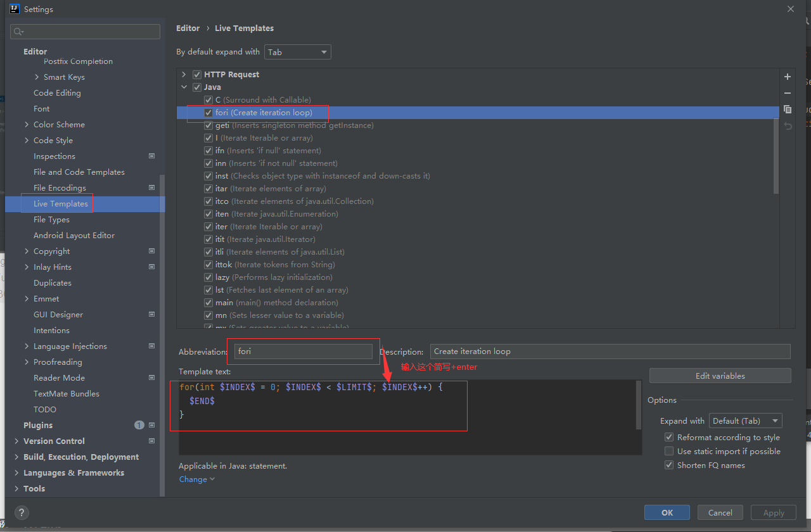Viewport: 811px width, 532px height.
Task: Uncheck the fori template checkbox
Action: (x=208, y=112)
